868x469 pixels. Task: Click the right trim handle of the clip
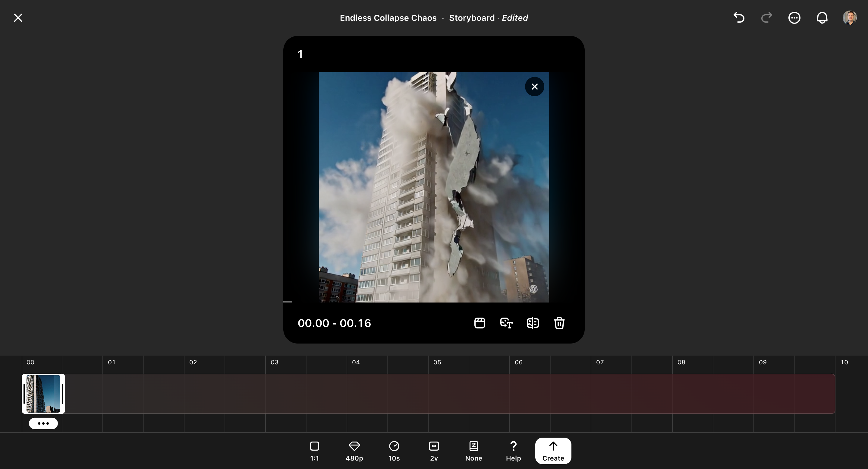(63, 394)
